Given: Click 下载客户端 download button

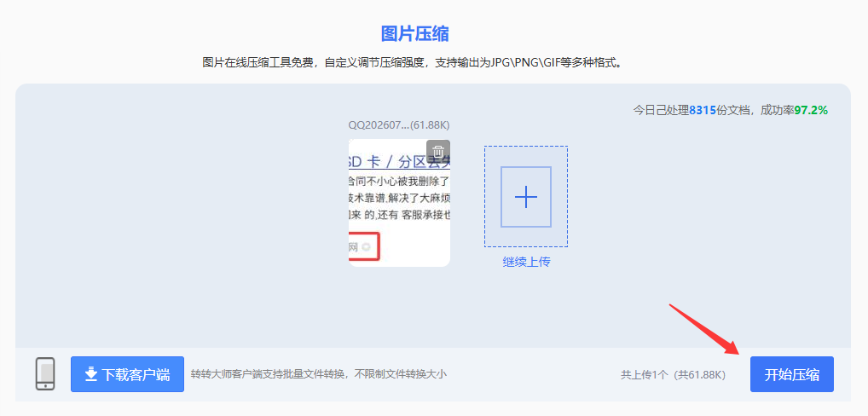Looking at the screenshot, I should [127, 374].
